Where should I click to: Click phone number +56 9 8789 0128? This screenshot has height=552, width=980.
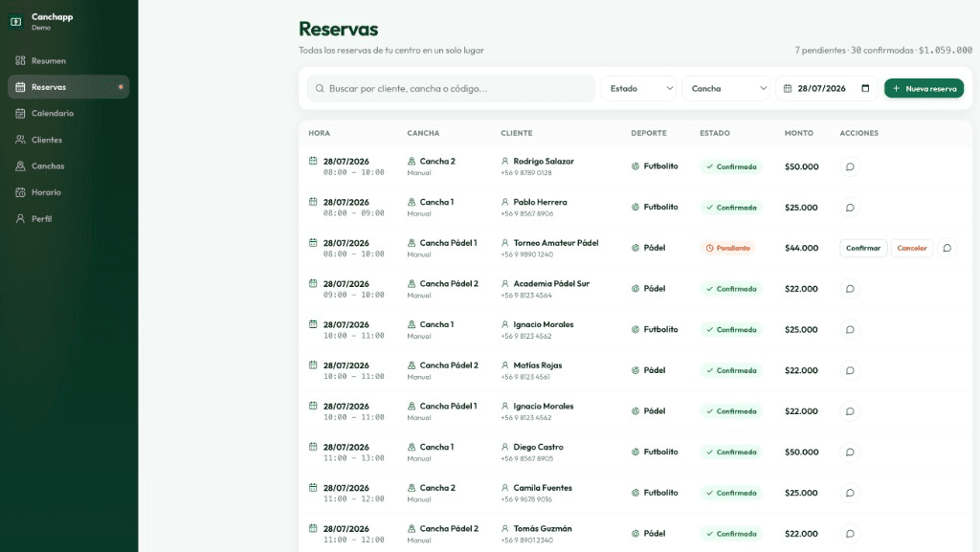coord(526,173)
